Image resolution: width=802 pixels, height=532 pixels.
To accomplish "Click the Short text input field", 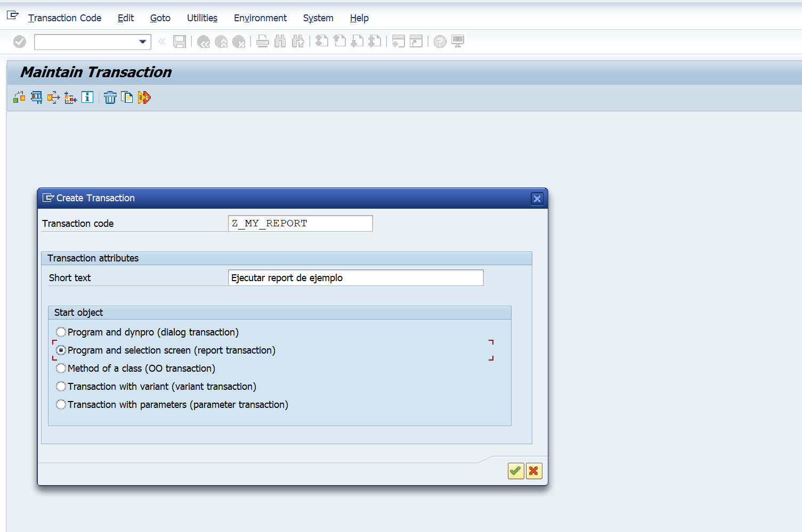I will (x=355, y=278).
